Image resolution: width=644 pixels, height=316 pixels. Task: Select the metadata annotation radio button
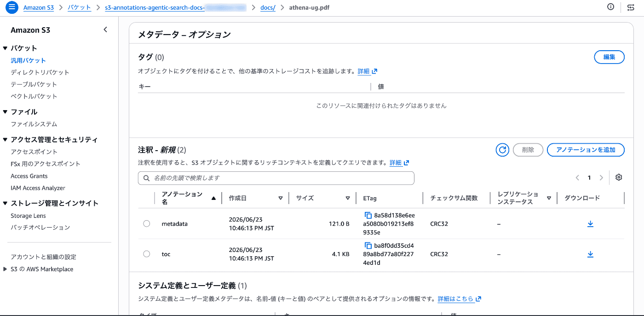[147, 223]
